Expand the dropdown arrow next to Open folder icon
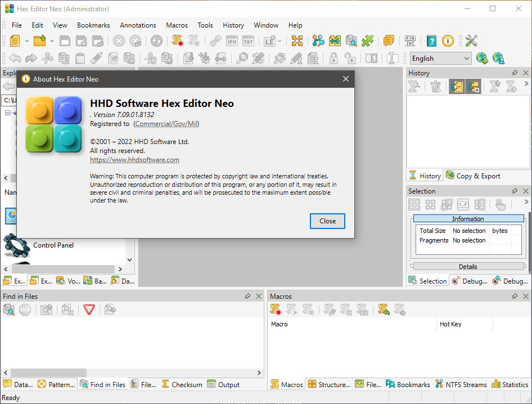The width and height of the screenshot is (532, 404). (52, 41)
